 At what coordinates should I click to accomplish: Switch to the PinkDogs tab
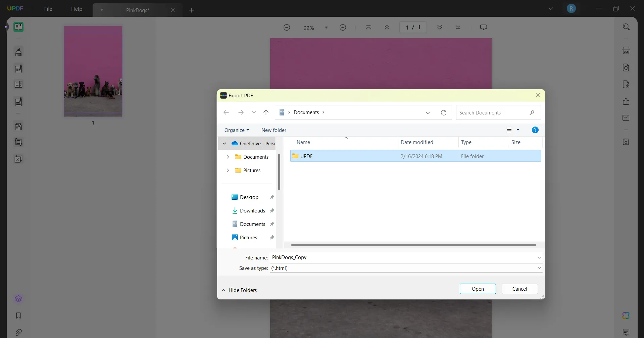pos(137,10)
